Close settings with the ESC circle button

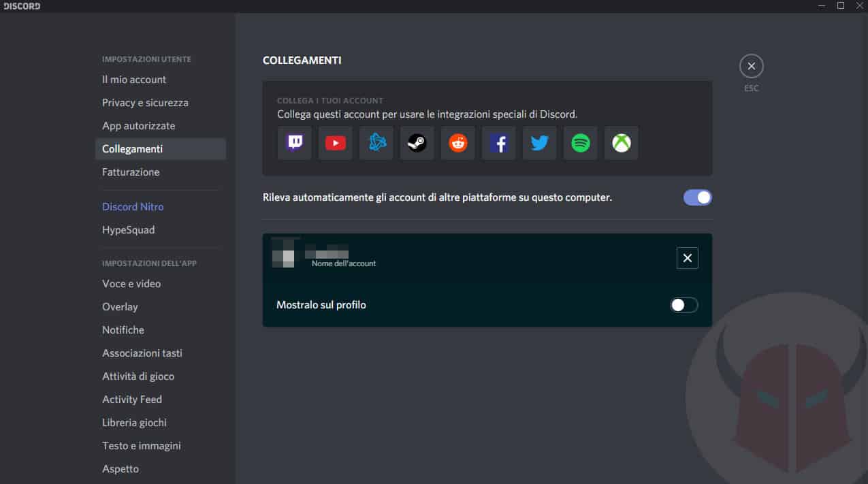pyautogui.click(x=752, y=66)
